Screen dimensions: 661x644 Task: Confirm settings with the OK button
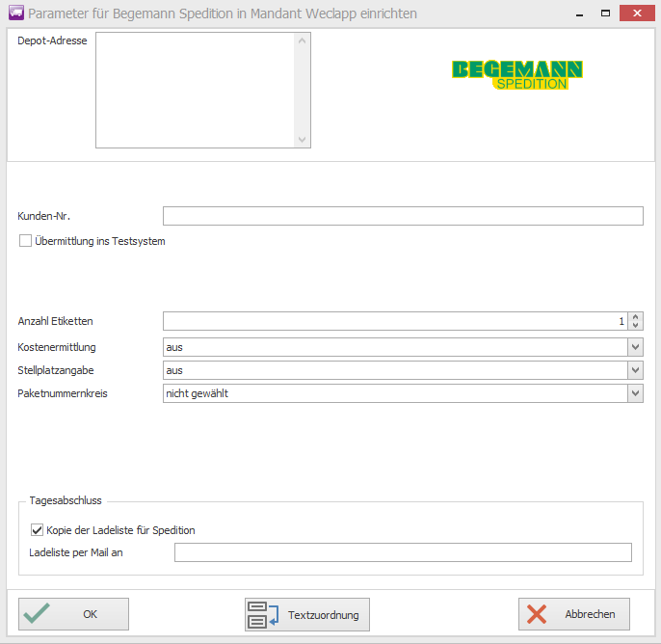coord(73,614)
